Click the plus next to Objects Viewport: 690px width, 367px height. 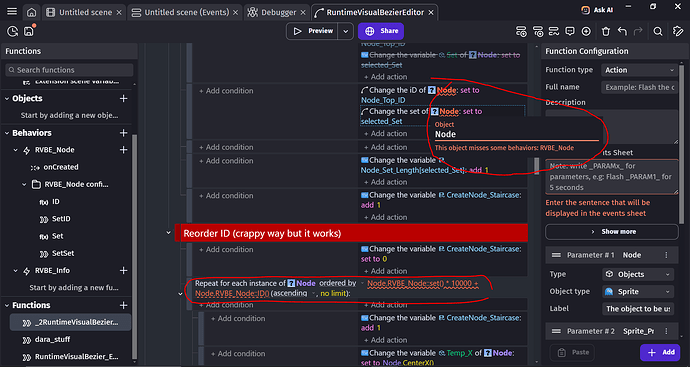click(x=124, y=99)
